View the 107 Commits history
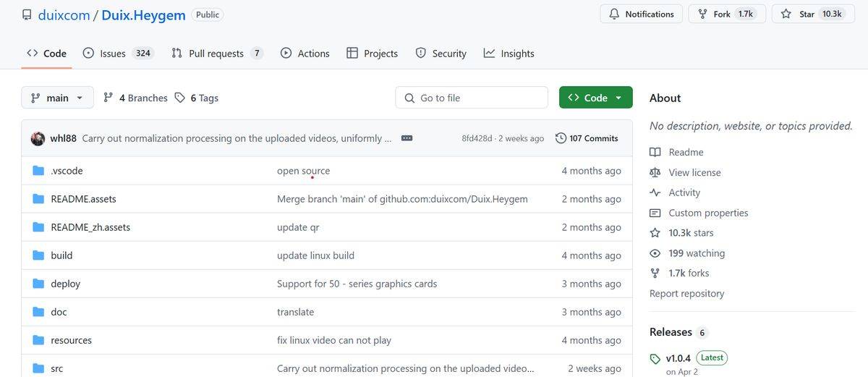The image size is (868, 377). (x=587, y=138)
